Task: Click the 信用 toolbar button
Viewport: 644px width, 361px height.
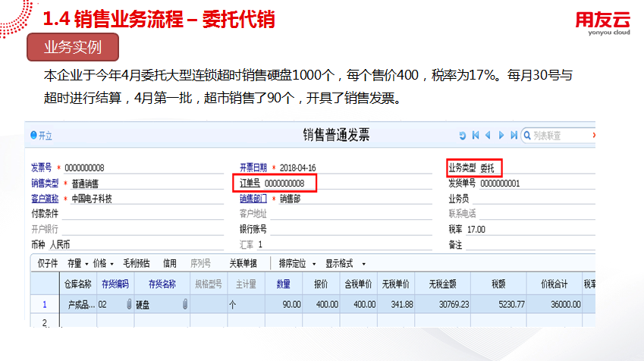Action: (x=170, y=264)
